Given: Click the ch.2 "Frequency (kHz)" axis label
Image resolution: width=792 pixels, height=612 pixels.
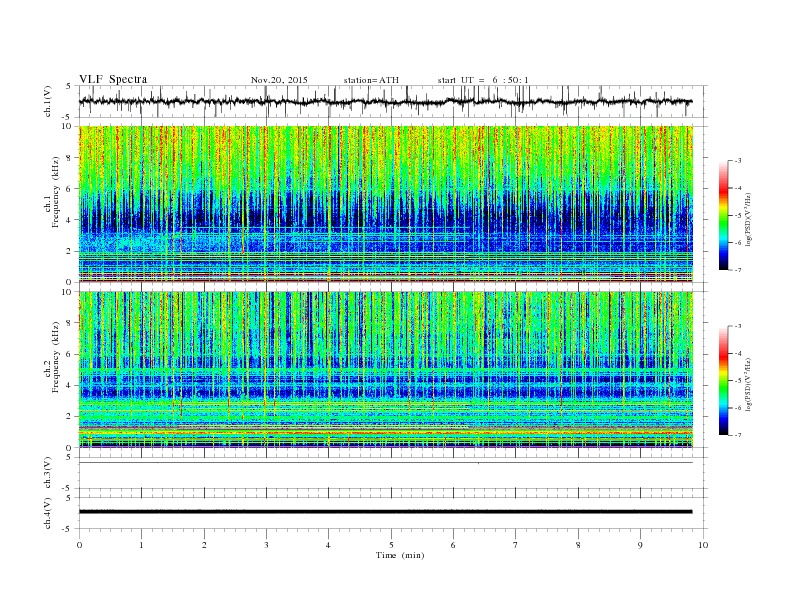Looking at the screenshot, I should [x=56, y=356].
